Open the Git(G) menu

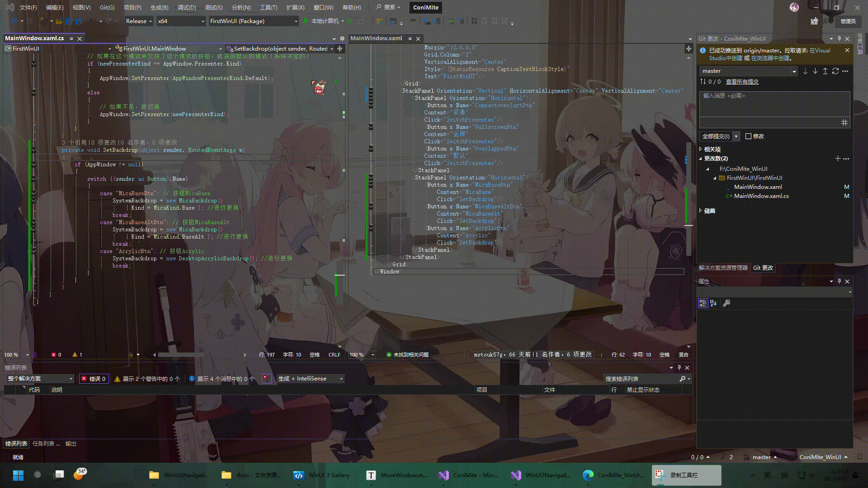point(107,7)
